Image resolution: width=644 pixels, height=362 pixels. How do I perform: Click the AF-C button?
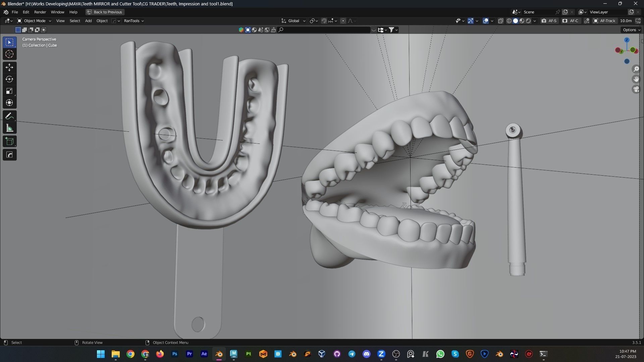571,21
